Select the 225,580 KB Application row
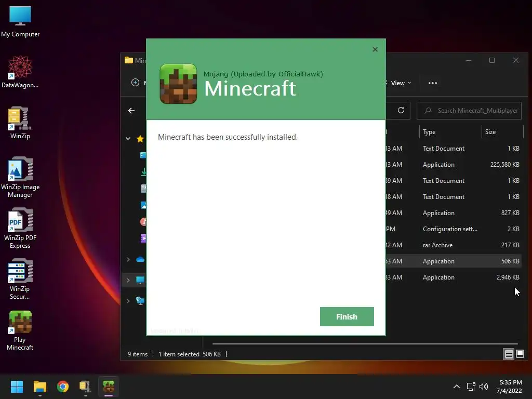This screenshot has width=532, height=399. (453, 165)
